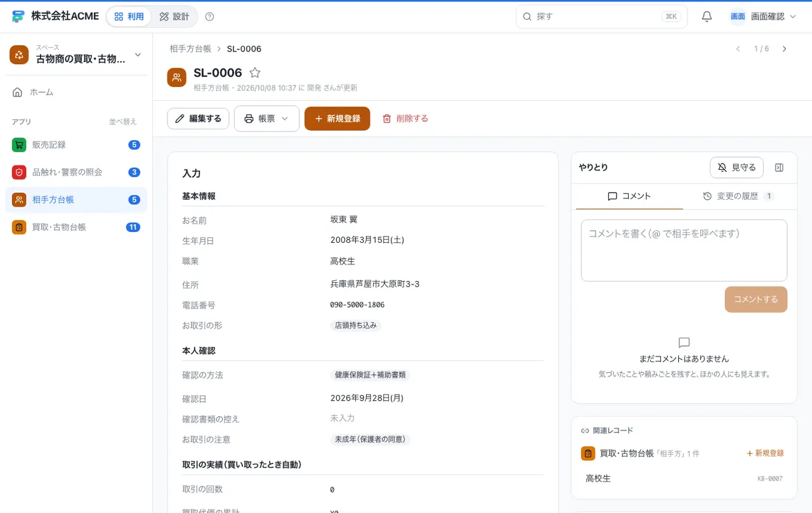The image size is (812, 513).
Task: Click the 探す search field
Action: [x=601, y=16]
